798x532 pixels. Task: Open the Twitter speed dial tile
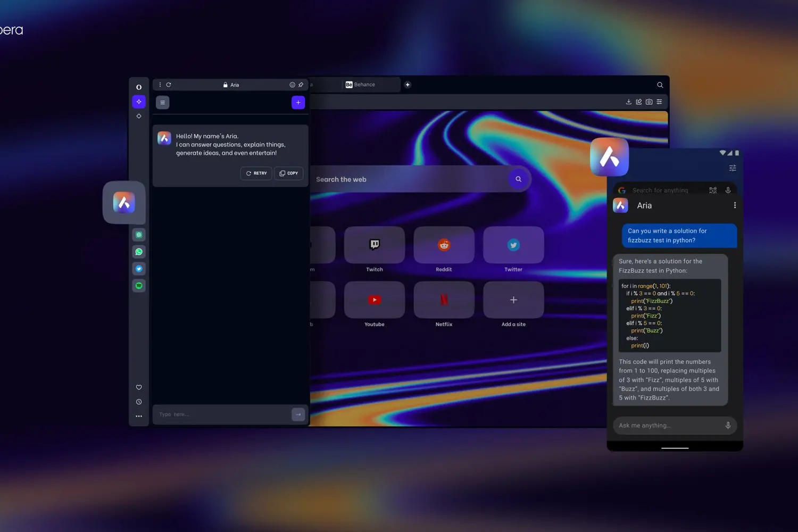tap(513, 245)
